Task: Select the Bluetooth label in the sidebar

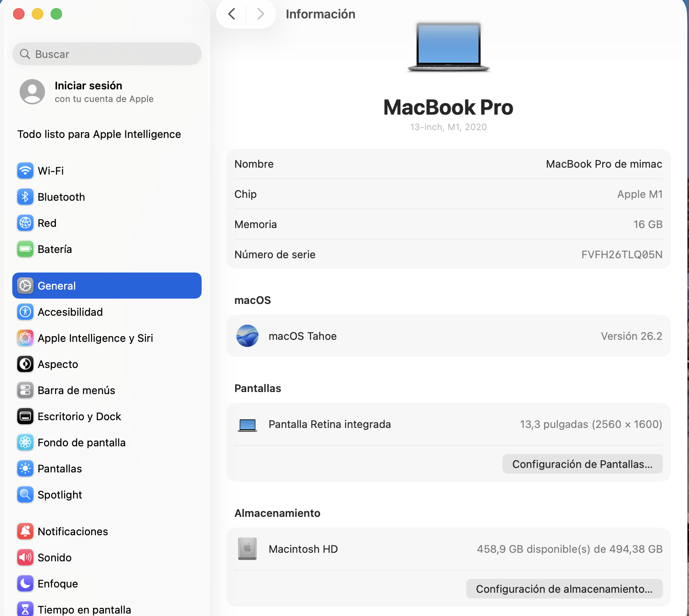Action: pos(61,197)
